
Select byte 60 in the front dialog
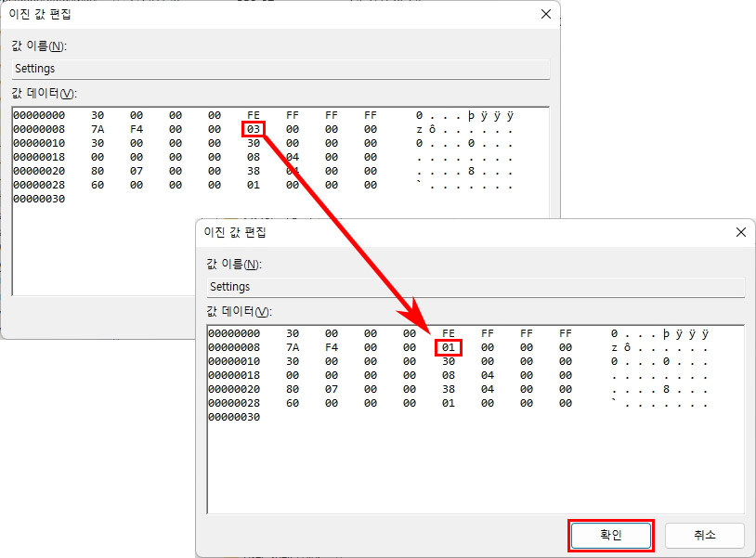(x=293, y=403)
